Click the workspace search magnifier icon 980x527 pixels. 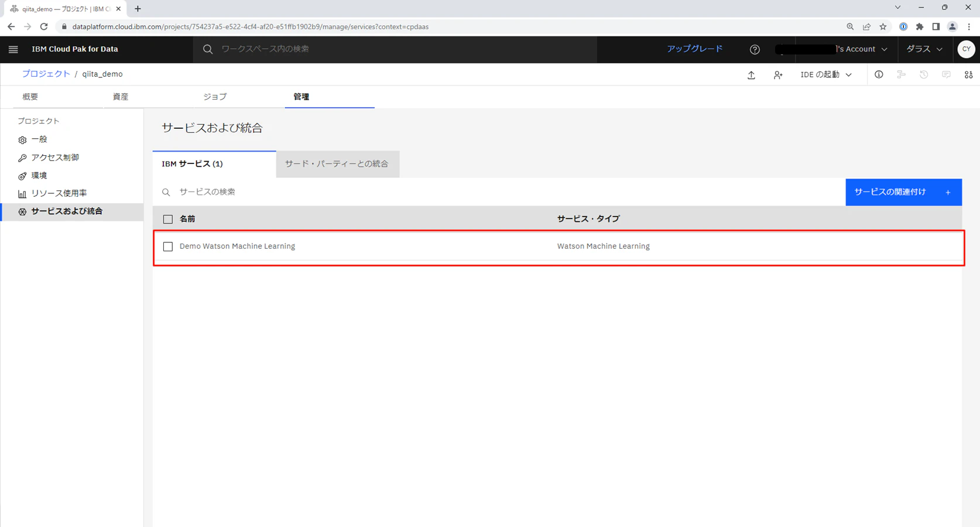[x=208, y=49]
